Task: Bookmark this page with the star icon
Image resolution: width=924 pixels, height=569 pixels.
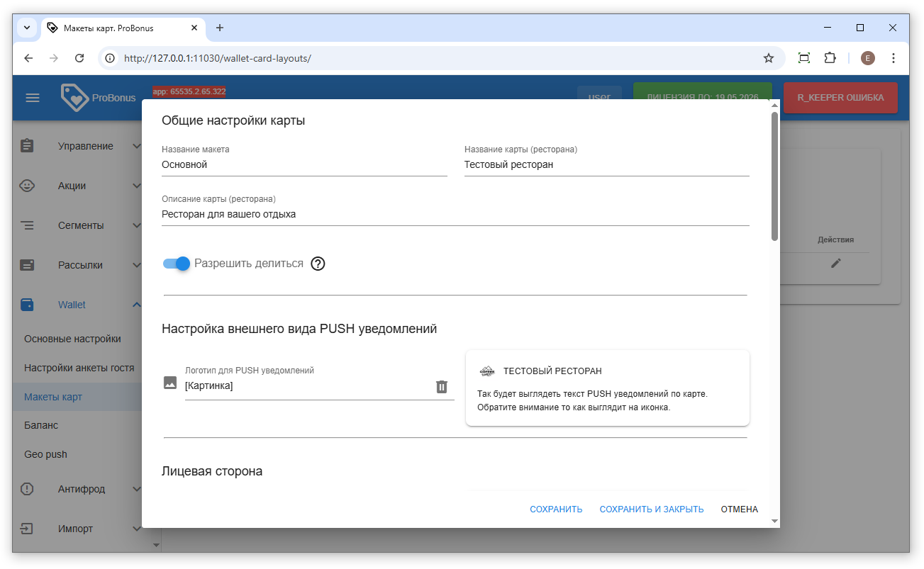Action: [768, 58]
